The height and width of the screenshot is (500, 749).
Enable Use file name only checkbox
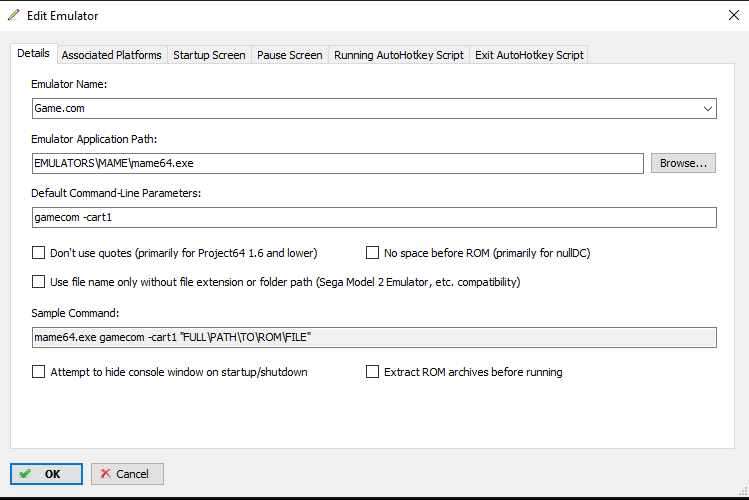(38, 282)
